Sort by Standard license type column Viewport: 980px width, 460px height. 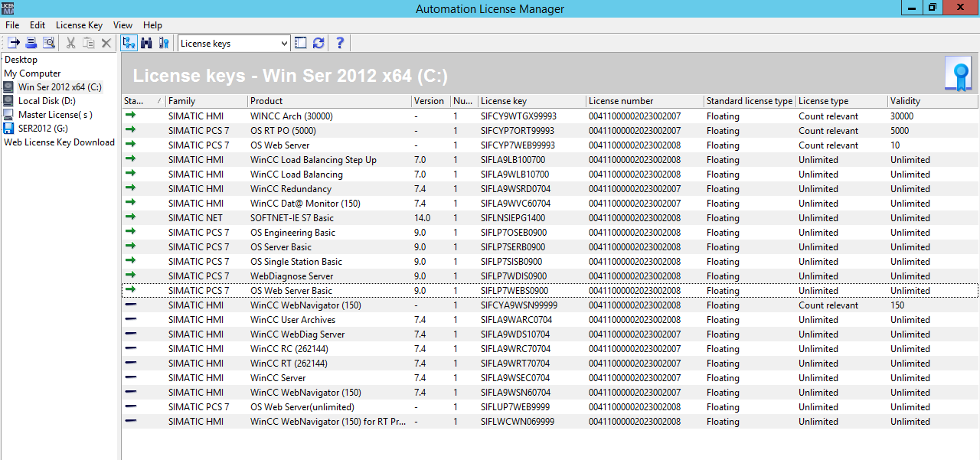coord(750,101)
